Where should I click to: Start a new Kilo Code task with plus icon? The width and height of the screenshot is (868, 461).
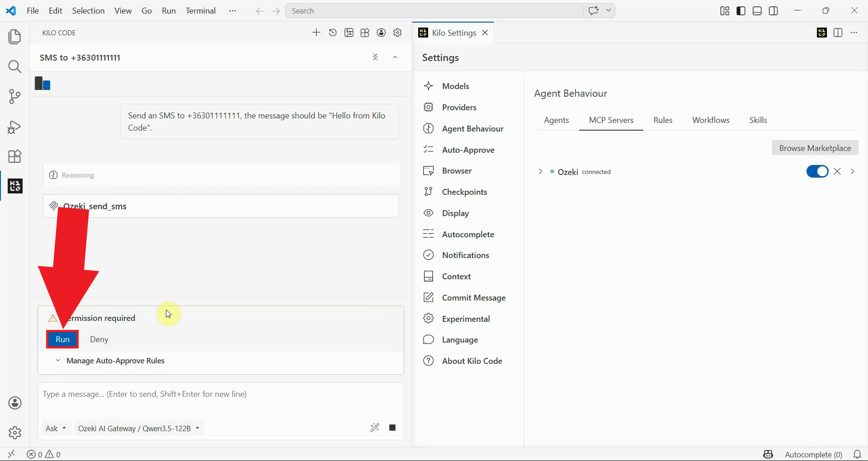point(316,33)
